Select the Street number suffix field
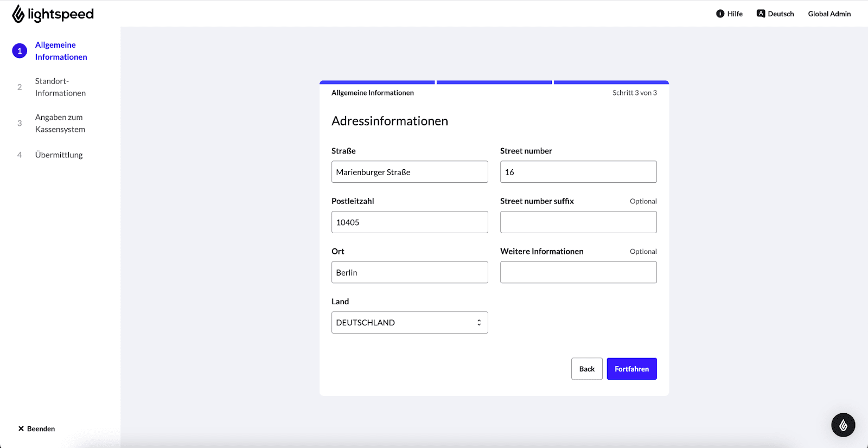Viewport: 868px width, 448px height. [x=578, y=222]
